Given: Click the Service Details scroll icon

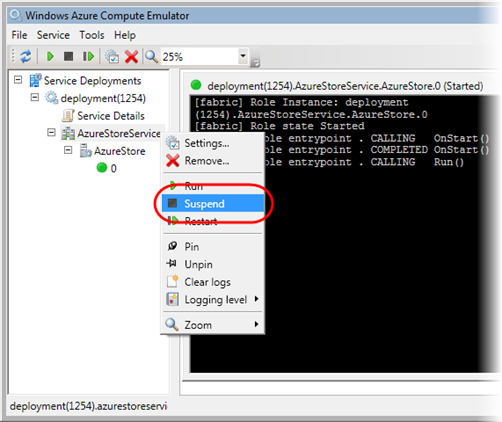Looking at the screenshot, I should [68, 116].
